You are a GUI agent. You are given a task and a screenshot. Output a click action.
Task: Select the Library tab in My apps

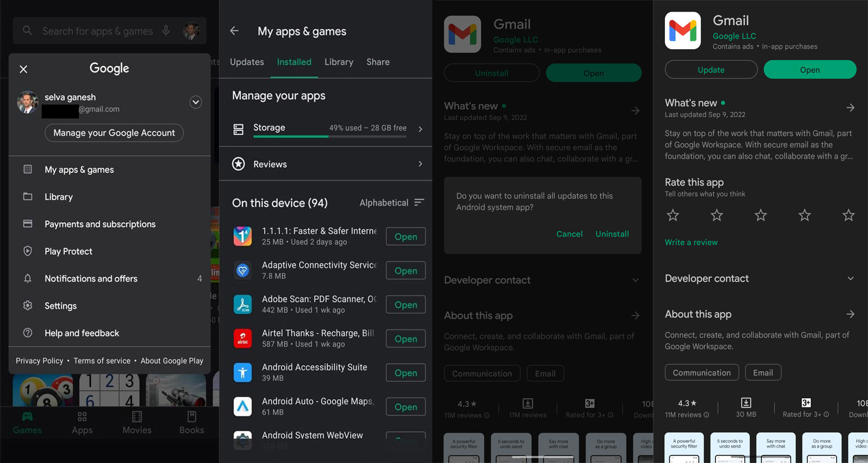[339, 62]
